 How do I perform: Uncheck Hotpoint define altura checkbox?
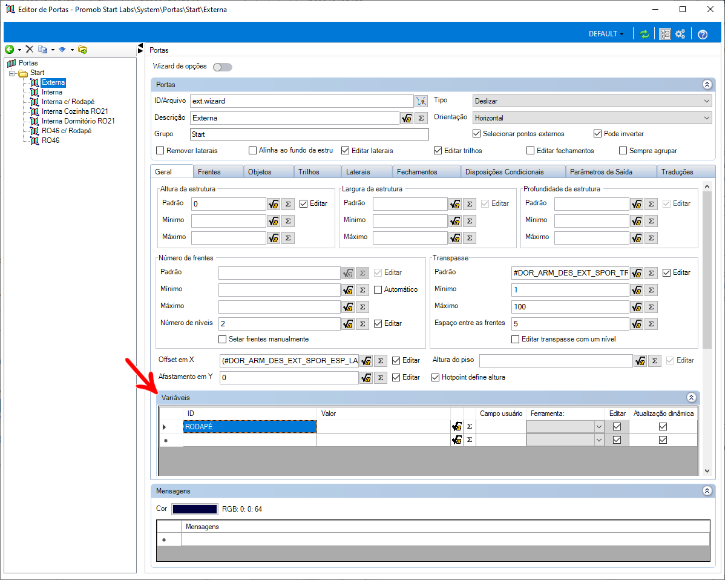click(435, 378)
